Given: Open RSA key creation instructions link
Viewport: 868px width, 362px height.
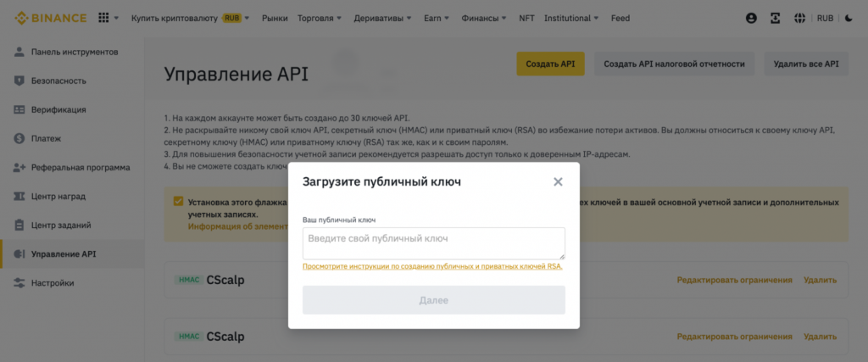Looking at the screenshot, I should [432, 266].
